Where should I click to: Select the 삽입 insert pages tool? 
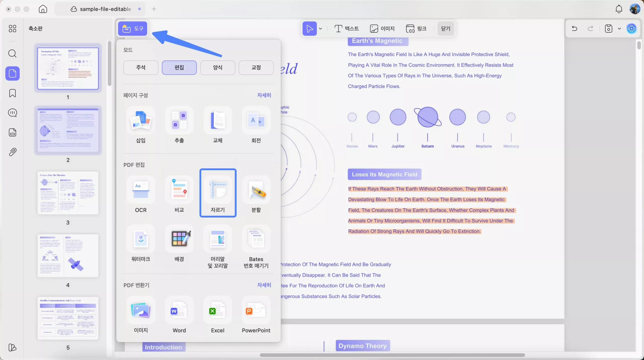point(141,125)
